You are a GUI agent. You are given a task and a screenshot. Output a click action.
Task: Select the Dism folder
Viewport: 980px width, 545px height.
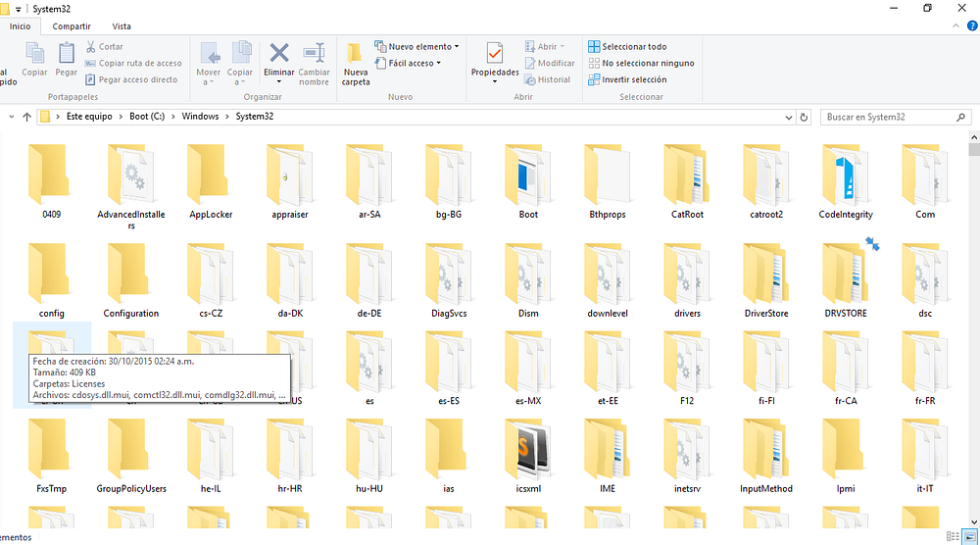click(528, 280)
